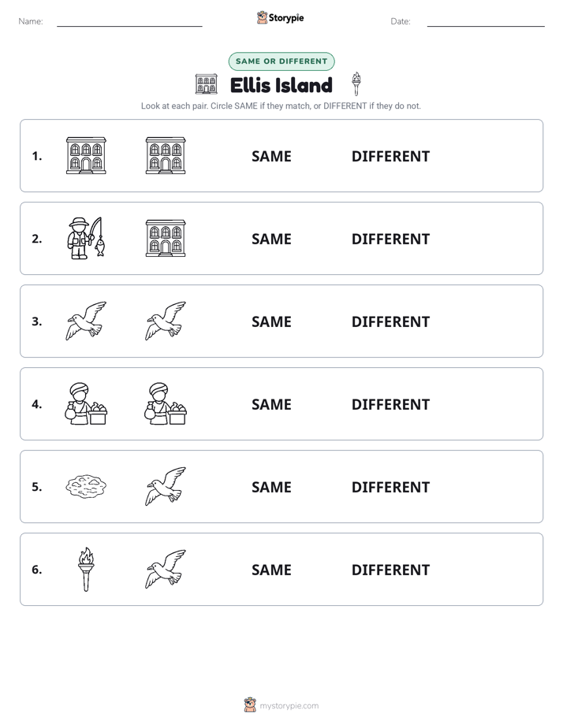563x728 pixels.
Task: Click the second seagull icon in row 3
Action: [x=166, y=321]
